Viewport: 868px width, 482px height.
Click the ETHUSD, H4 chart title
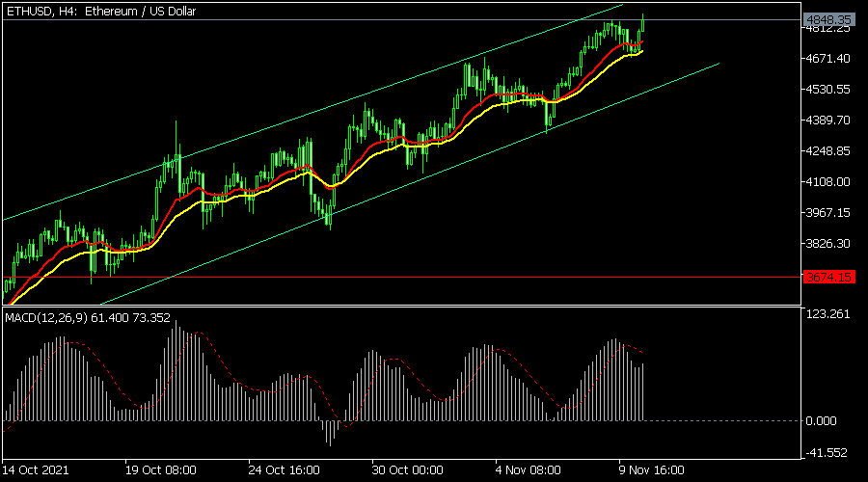[101, 11]
